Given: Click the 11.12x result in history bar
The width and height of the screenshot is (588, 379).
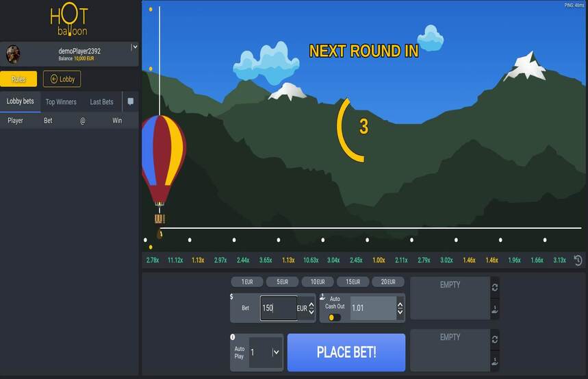Looking at the screenshot, I should tap(175, 260).
